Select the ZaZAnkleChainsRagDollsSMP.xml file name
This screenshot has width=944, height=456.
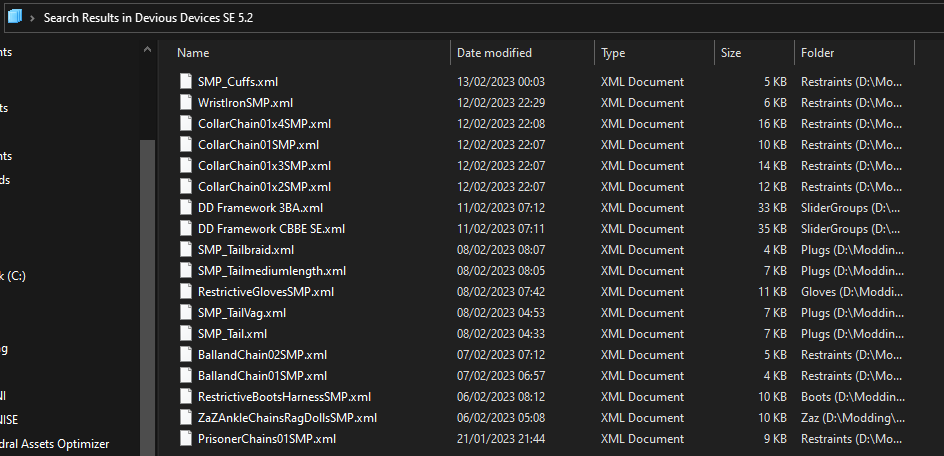287,417
